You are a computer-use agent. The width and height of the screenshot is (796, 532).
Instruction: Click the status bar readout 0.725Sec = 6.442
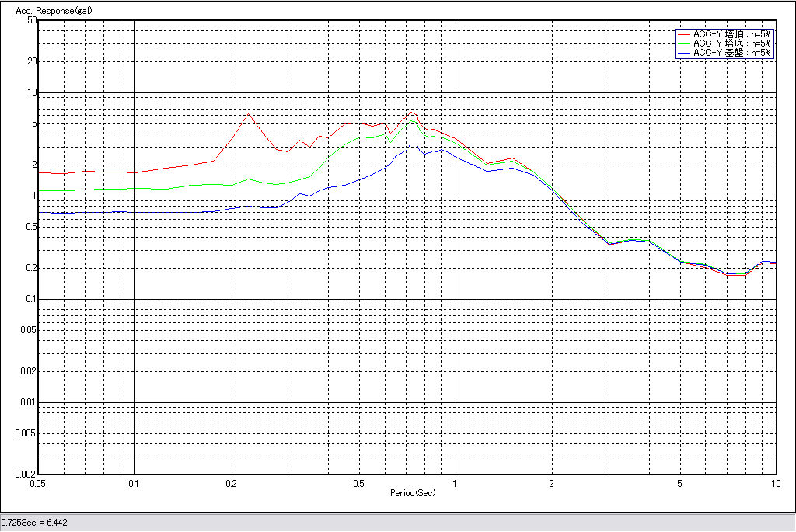[x=34, y=523]
